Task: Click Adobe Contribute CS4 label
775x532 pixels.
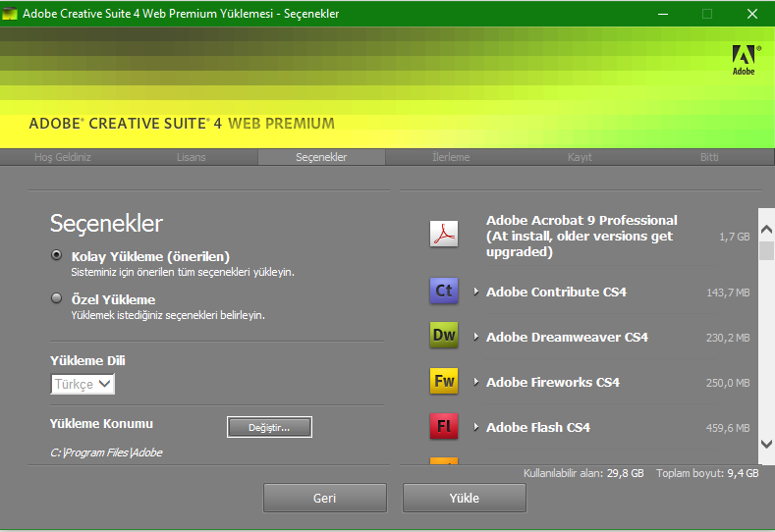Action: pos(556,292)
